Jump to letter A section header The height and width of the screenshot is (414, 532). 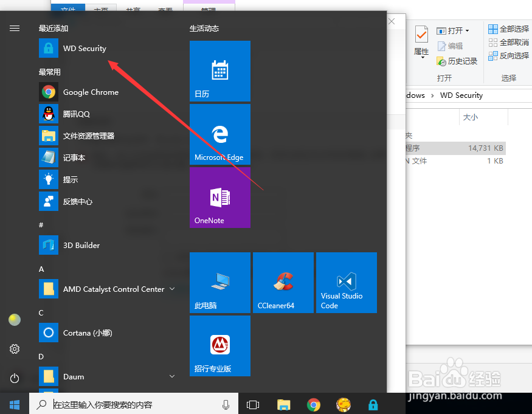tap(41, 269)
